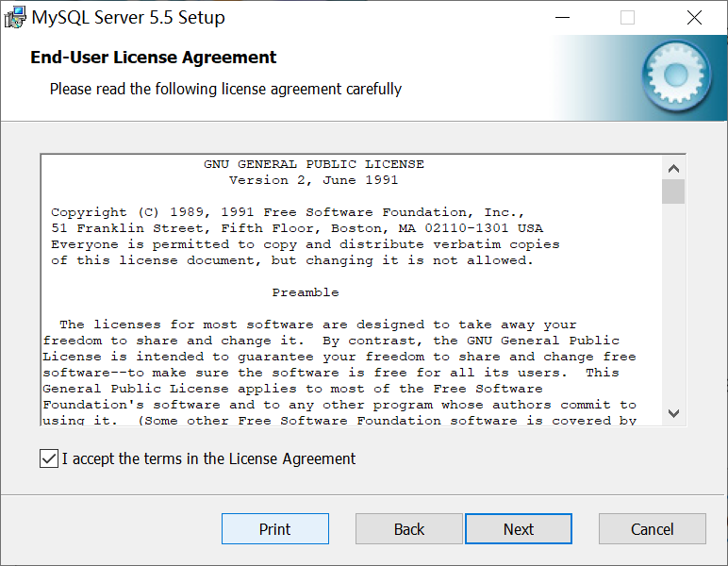
Task: Click the license scrollbar down arrow
Action: tap(673, 413)
